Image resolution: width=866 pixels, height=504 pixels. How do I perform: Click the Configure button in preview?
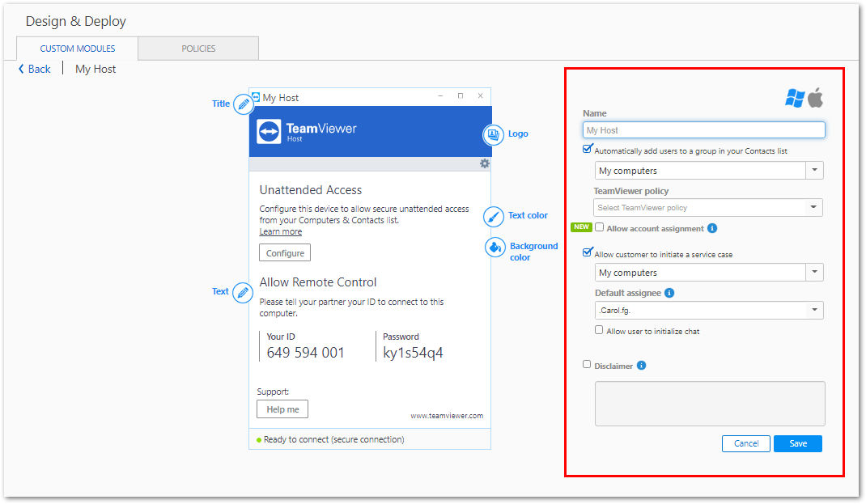point(285,253)
